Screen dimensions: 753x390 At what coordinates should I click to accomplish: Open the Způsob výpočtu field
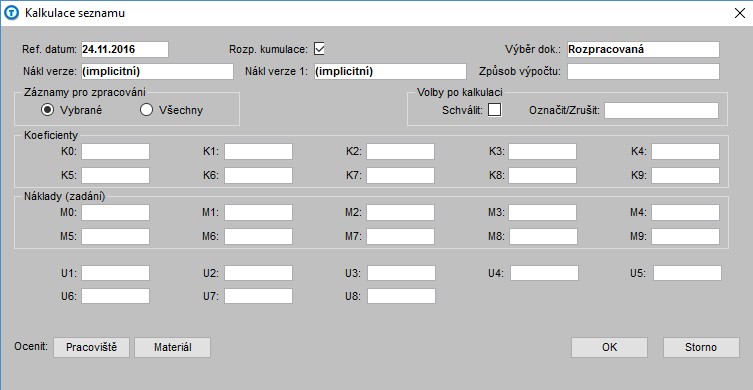(x=644, y=72)
